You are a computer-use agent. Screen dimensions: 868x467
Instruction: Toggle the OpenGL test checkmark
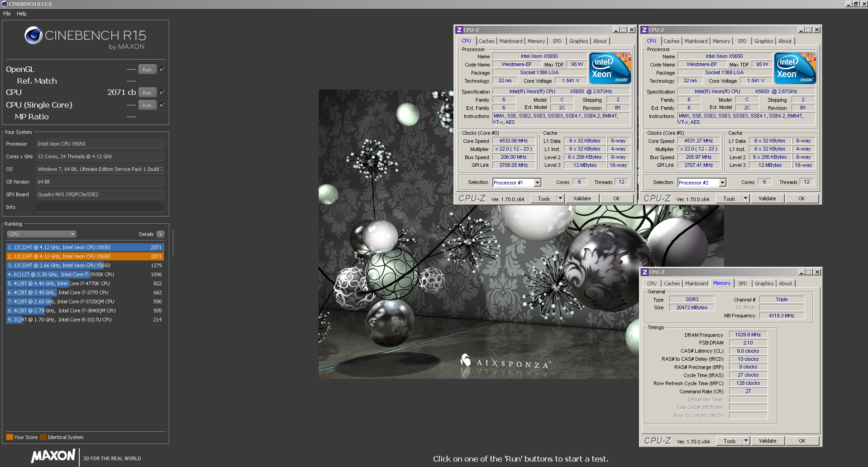click(x=162, y=69)
